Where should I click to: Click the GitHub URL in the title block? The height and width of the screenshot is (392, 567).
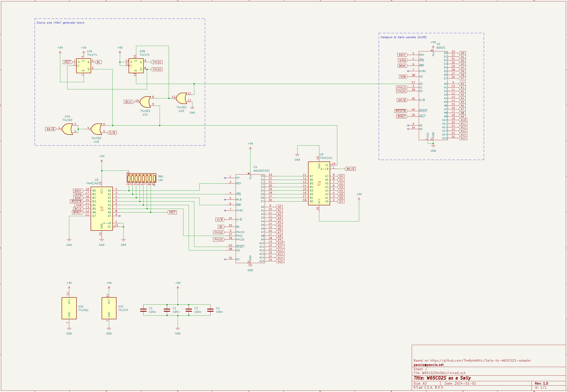[x=481, y=361]
